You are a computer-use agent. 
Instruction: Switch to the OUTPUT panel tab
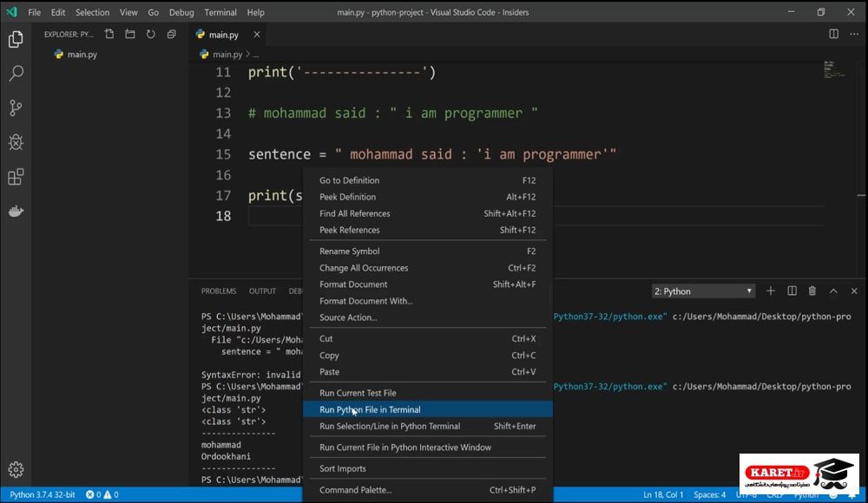coord(262,291)
